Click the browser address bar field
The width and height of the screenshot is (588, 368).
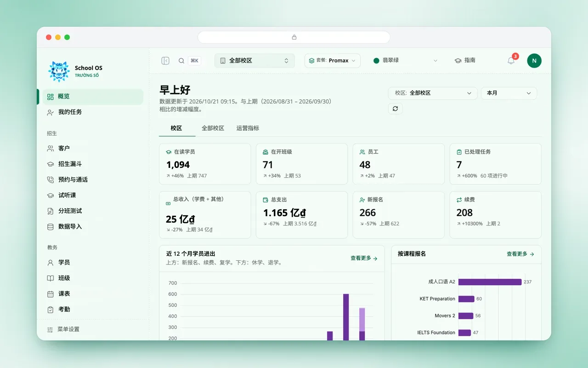pyautogui.click(x=294, y=37)
